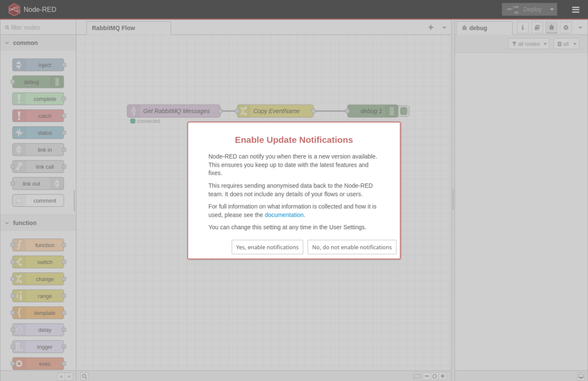Select the debug sidebar tab
The height and width of the screenshot is (381, 588).
[x=478, y=28]
